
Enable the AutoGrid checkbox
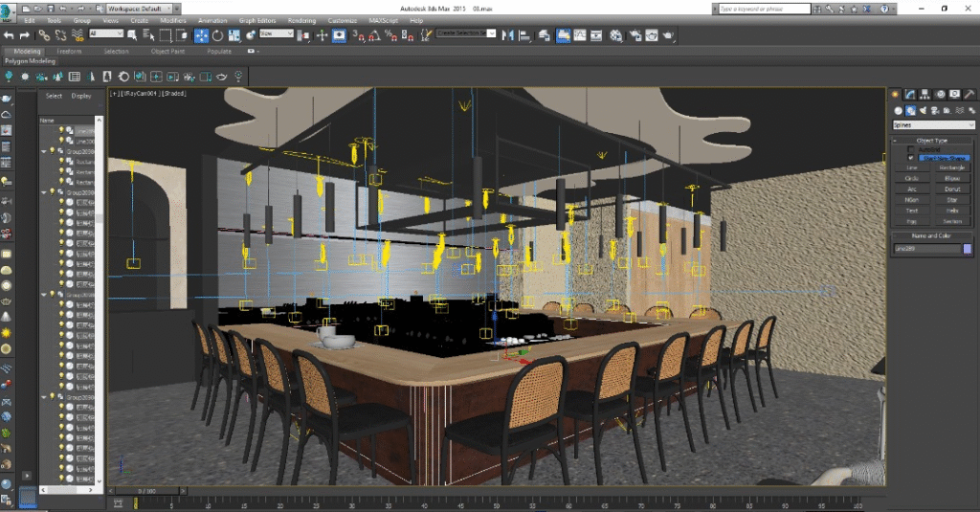910,149
